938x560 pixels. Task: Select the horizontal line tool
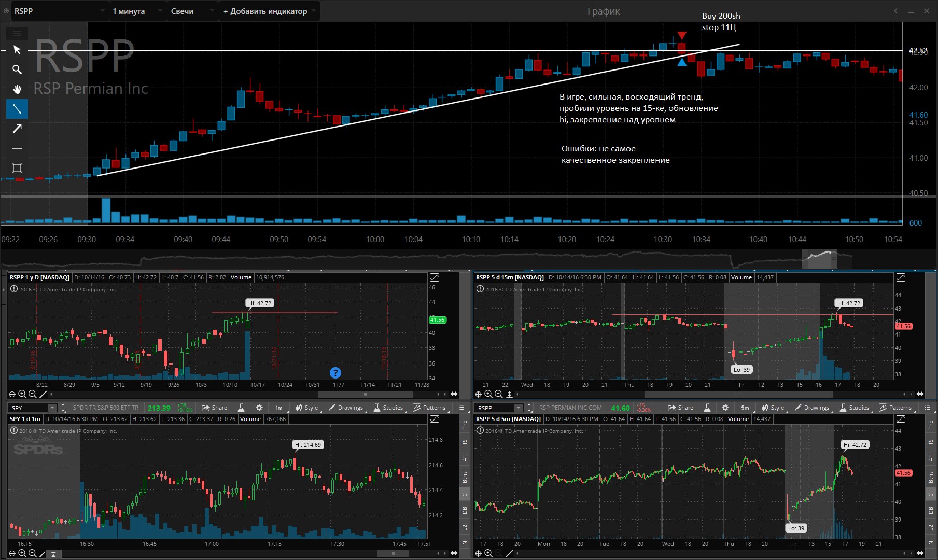click(x=17, y=148)
